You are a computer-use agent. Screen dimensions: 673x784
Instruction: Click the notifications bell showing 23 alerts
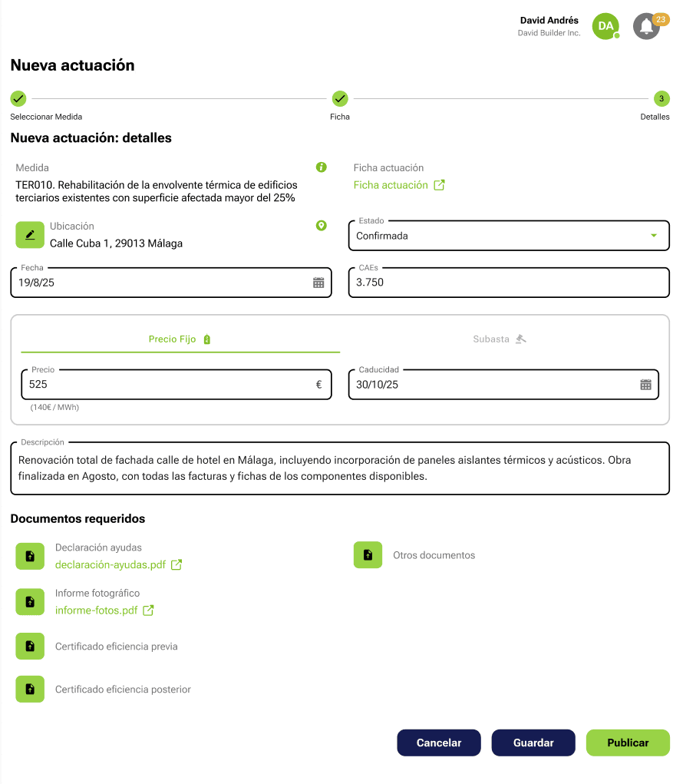click(x=645, y=26)
